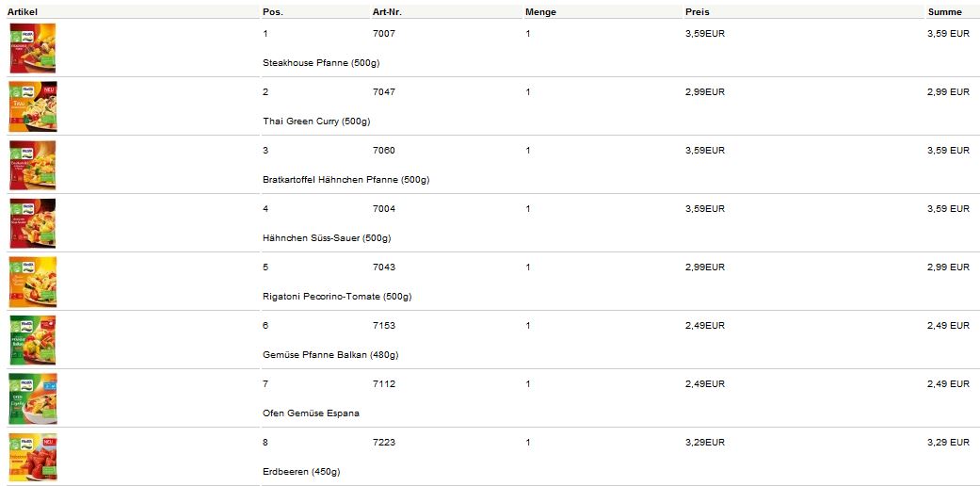Image resolution: width=980 pixels, height=486 pixels.
Task: Click article number 7153
Action: 384,326
